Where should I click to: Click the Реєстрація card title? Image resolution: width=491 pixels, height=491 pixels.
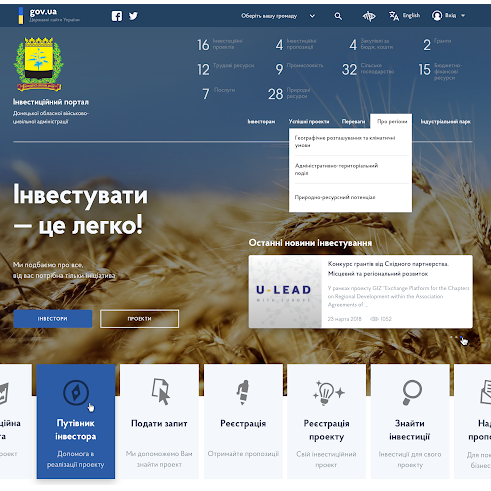243,423
